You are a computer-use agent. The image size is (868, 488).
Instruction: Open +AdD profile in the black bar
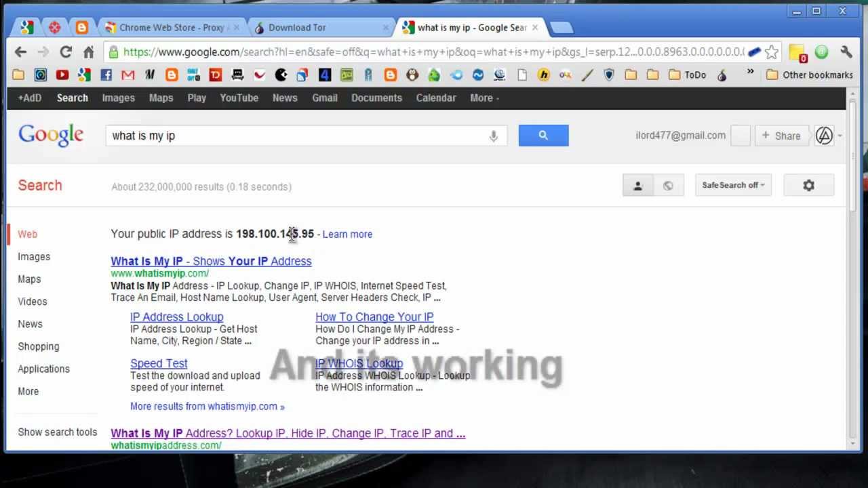[29, 98]
